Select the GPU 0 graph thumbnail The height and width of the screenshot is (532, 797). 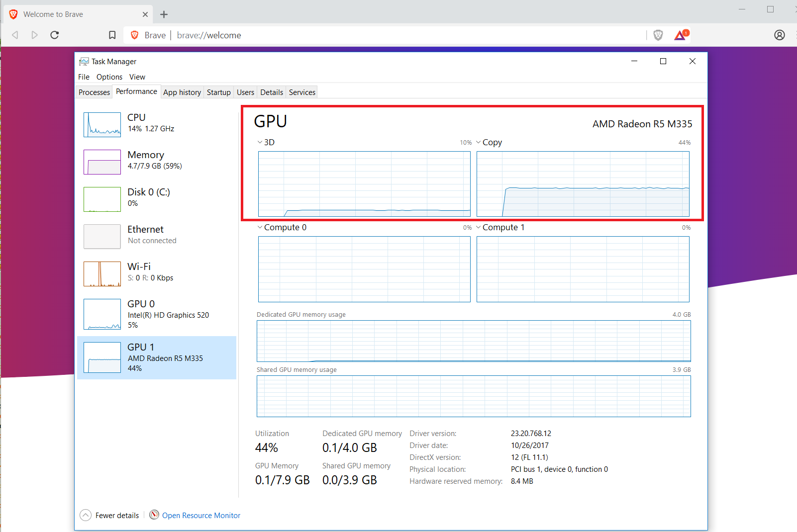(102, 314)
